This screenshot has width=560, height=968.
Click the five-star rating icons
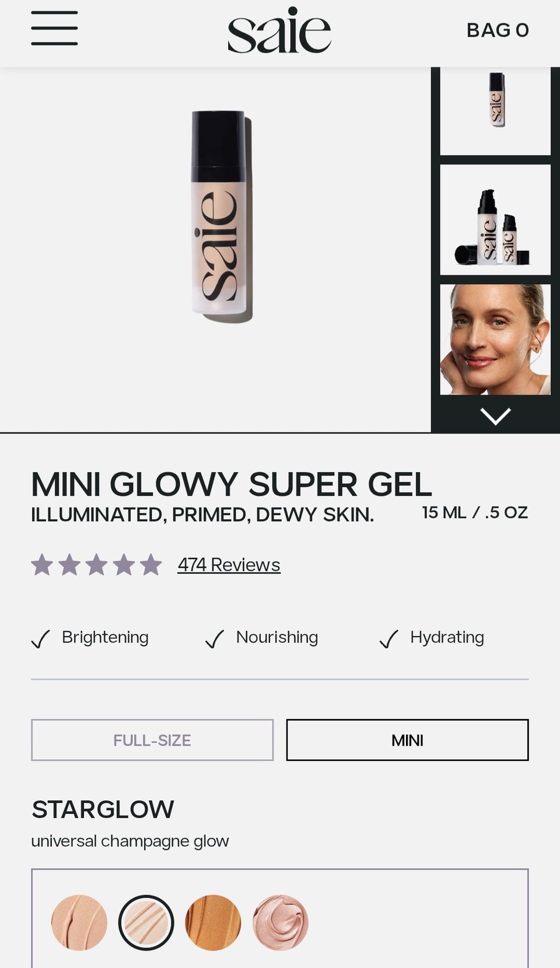tap(96, 565)
